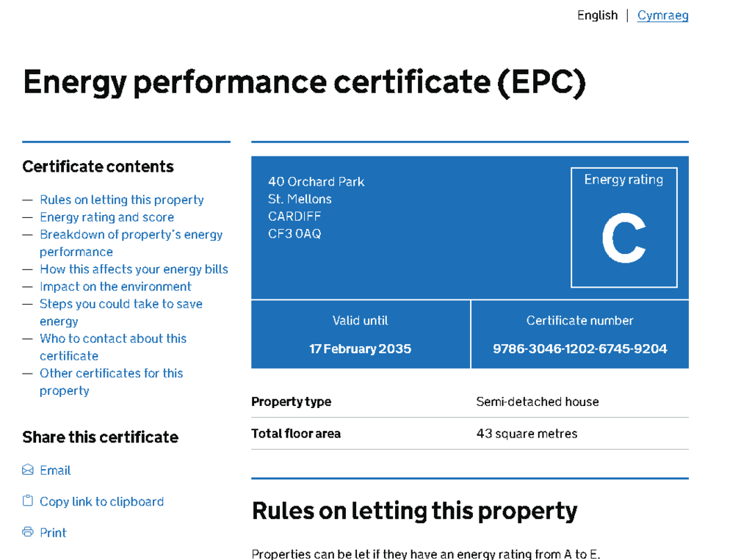Select certificate number 9786-3046-1202-6745-9204
Viewport: 752px width, 560px height.
coord(580,349)
